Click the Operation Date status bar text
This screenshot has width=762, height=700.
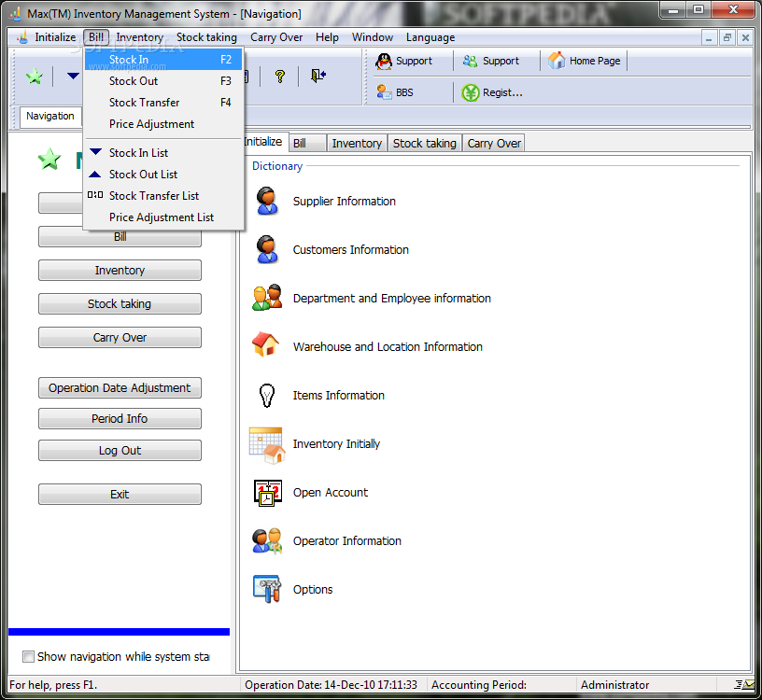point(331,685)
